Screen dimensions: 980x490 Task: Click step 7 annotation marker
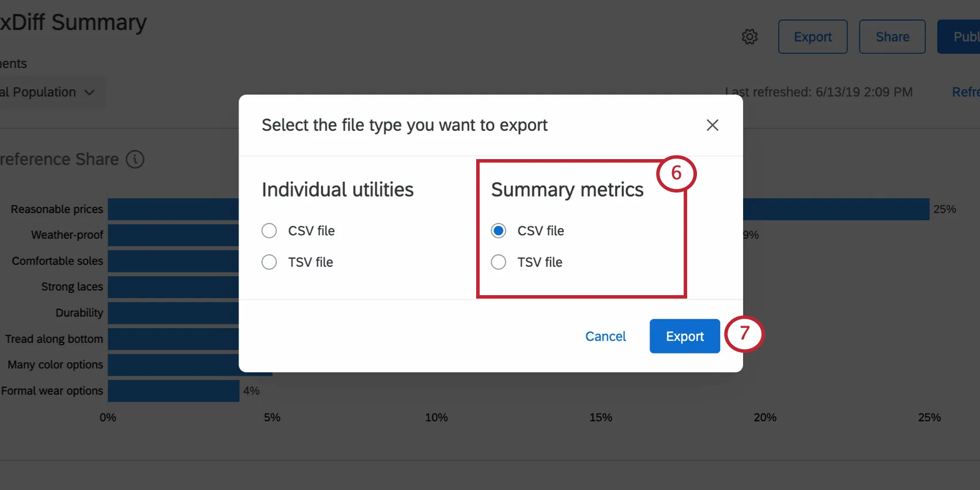744,333
